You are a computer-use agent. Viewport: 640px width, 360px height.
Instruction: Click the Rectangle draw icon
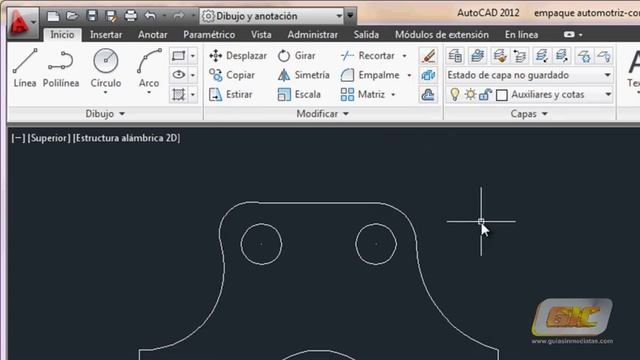click(x=179, y=56)
